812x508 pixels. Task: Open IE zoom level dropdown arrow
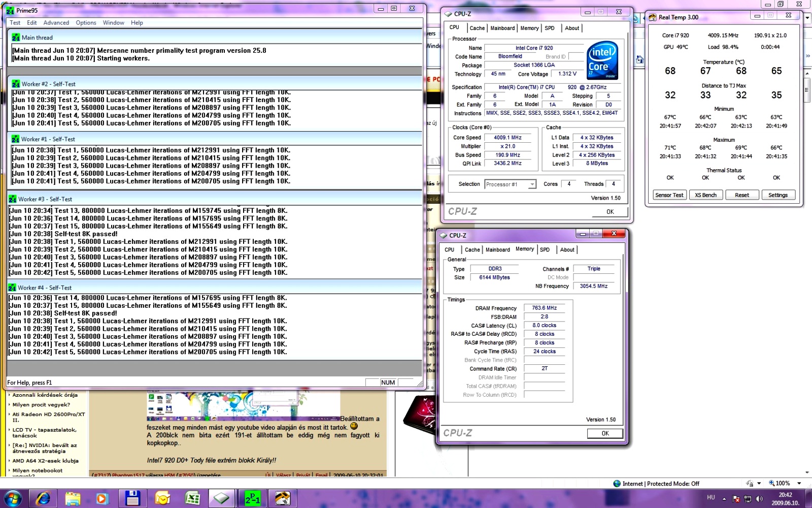(799, 484)
